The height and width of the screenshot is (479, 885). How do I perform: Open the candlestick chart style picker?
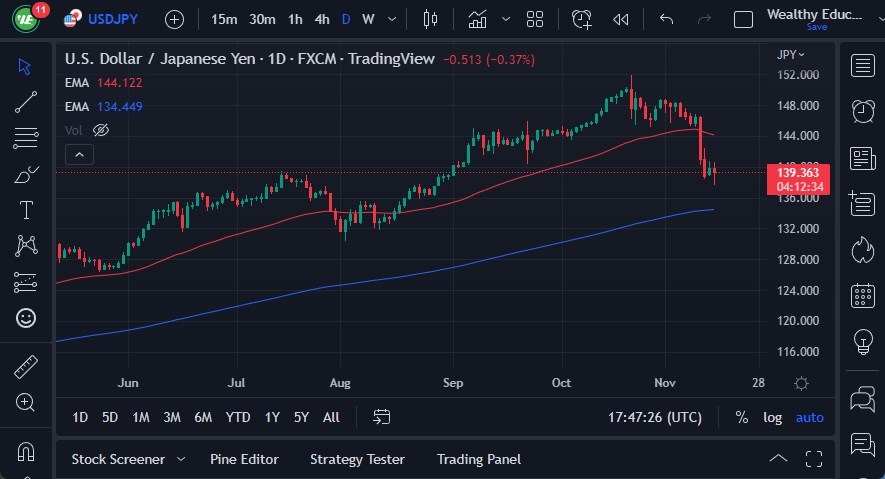431,19
